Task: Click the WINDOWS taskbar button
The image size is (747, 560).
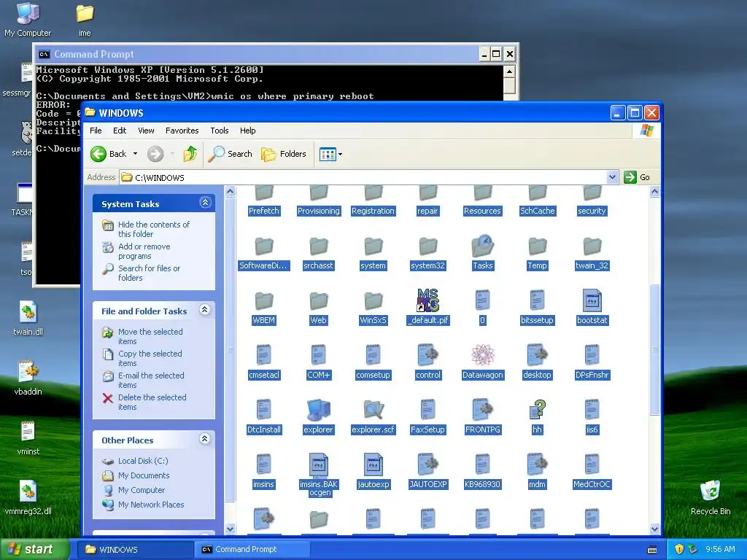Action: pyautogui.click(x=136, y=549)
